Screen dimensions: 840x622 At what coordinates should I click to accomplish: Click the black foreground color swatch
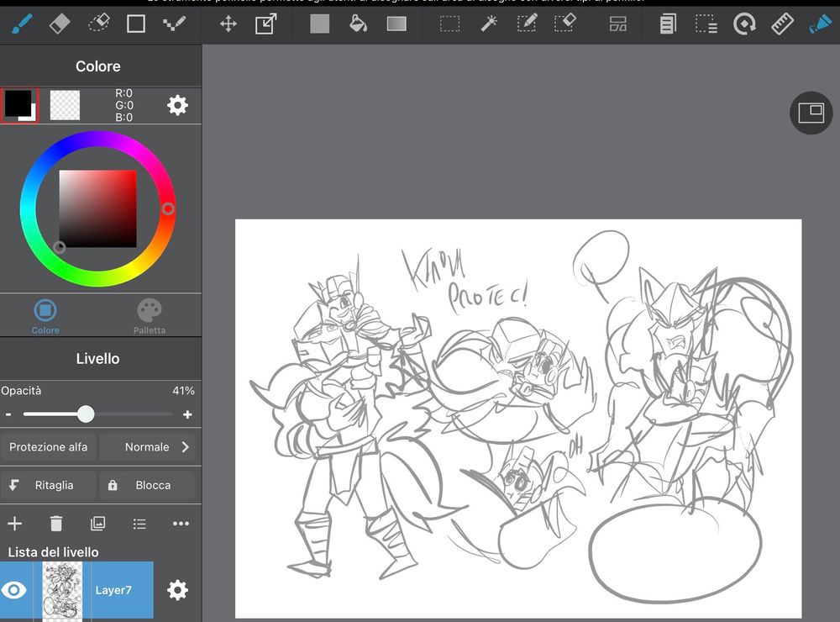tap(17, 103)
